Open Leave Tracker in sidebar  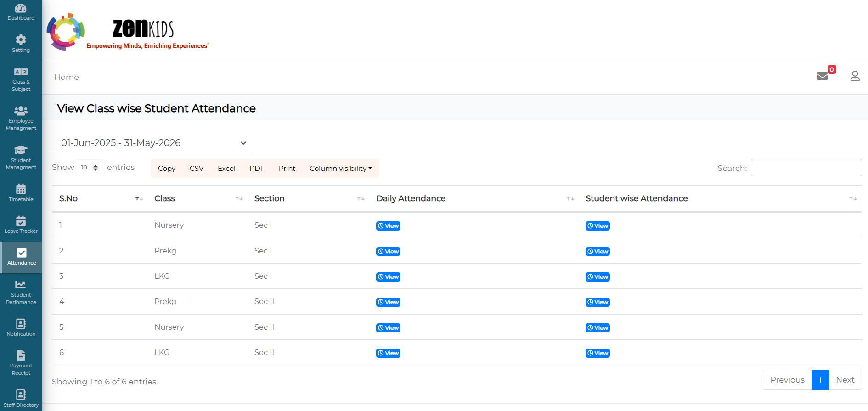(21, 224)
